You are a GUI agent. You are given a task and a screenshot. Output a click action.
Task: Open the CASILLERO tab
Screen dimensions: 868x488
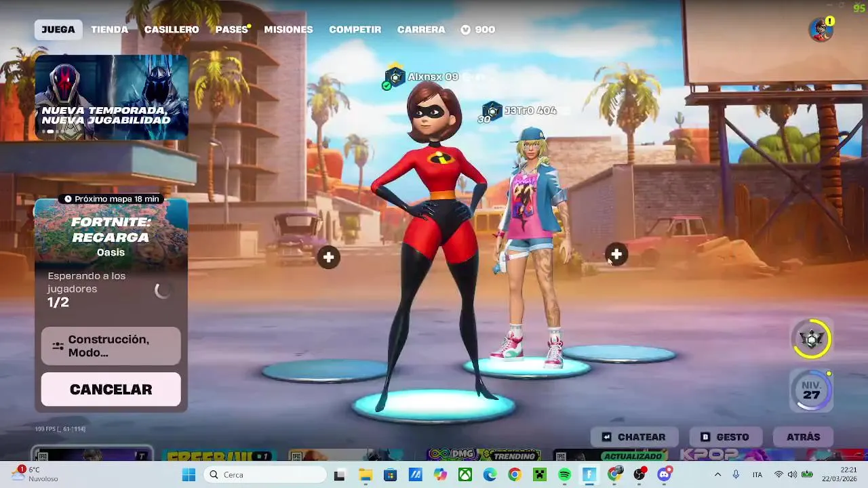tap(172, 30)
